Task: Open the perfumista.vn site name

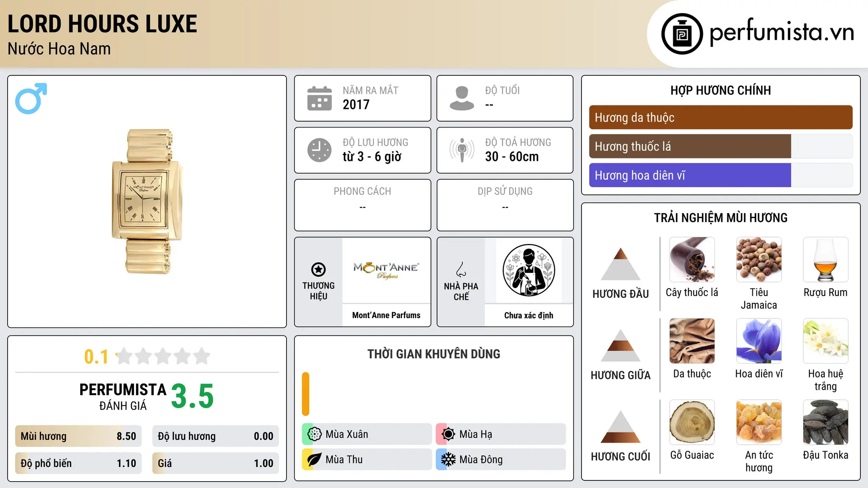Action: 782,33
